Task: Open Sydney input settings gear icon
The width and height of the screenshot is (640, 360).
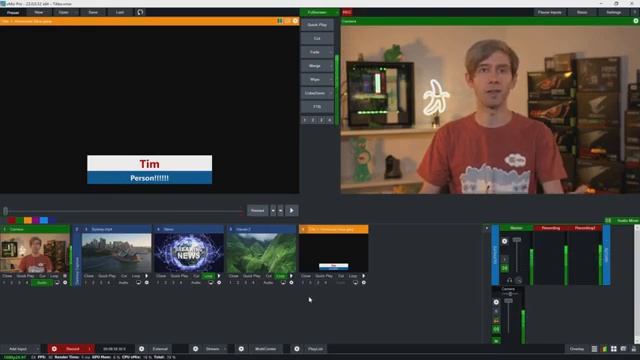Action: coord(147,282)
